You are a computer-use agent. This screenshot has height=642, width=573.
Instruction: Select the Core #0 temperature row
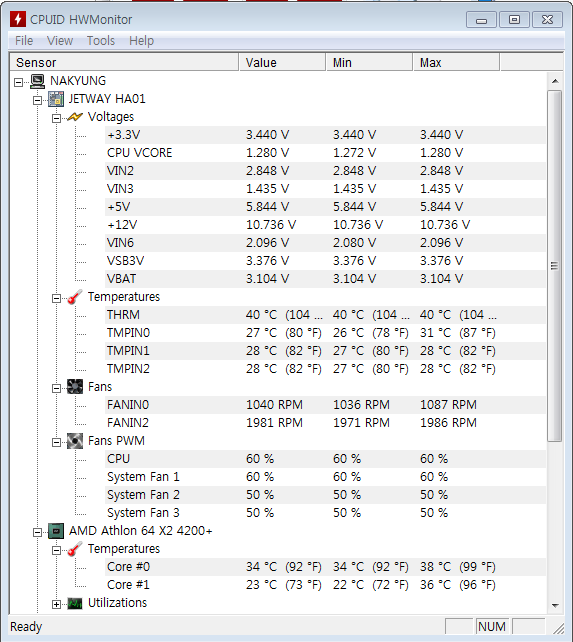(x=326, y=567)
